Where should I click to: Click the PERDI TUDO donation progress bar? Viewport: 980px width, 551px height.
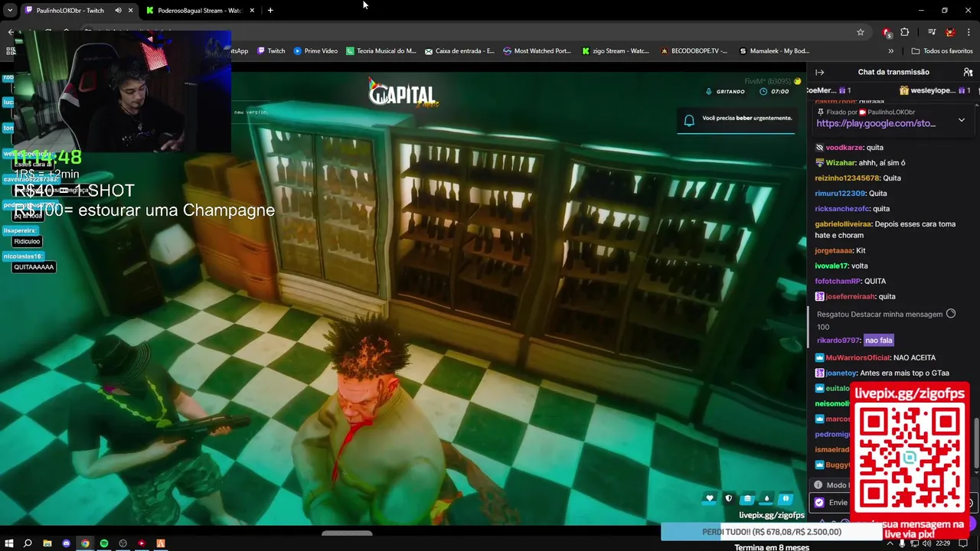tap(772, 532)
